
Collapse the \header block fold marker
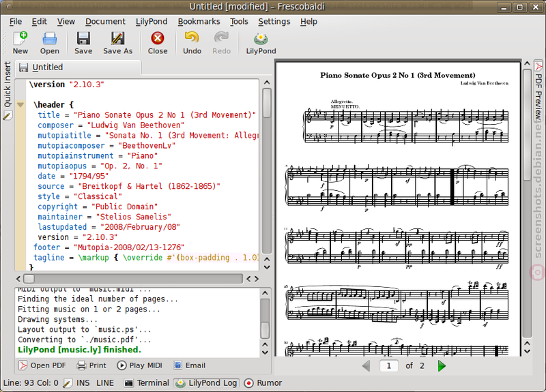point(20,105)
